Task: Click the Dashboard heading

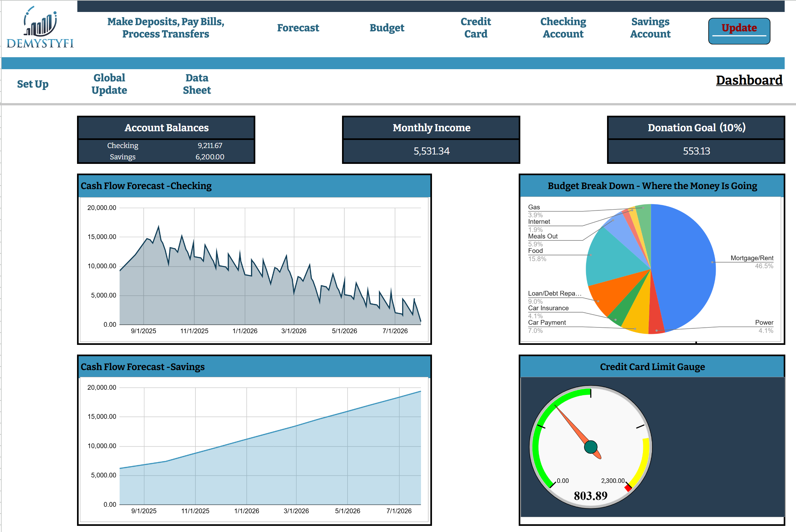Action: 749,80
